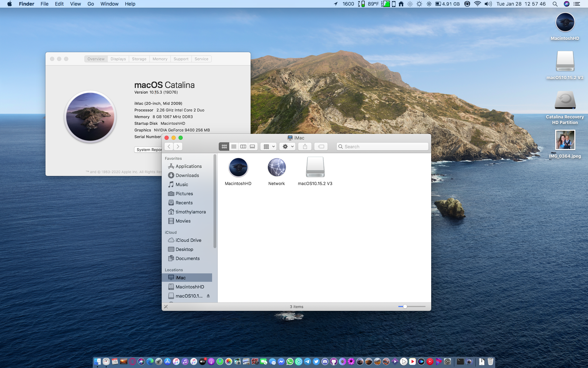Open the 89°F temperature menu bar item
Viewport: 588px width, 368px height.
(x=373, y=4)
